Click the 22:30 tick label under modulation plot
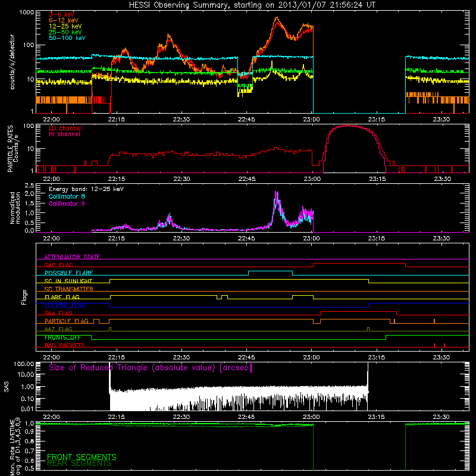The height and width of the screenshot is (476, 476). 181,239
